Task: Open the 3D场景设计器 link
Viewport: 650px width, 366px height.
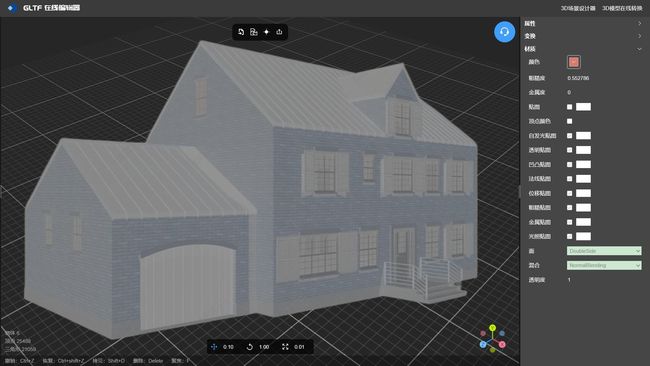Action: (578, 8)
